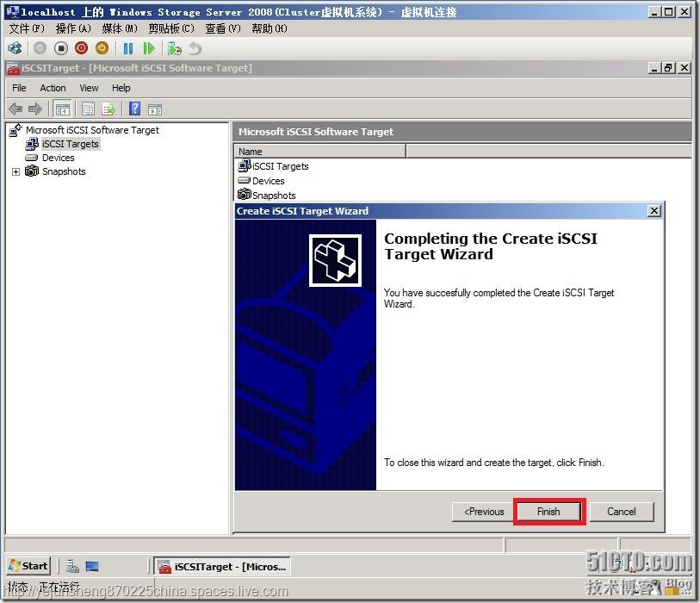
Task: Click the Properties toolbar icon
Action: point(88,109)
